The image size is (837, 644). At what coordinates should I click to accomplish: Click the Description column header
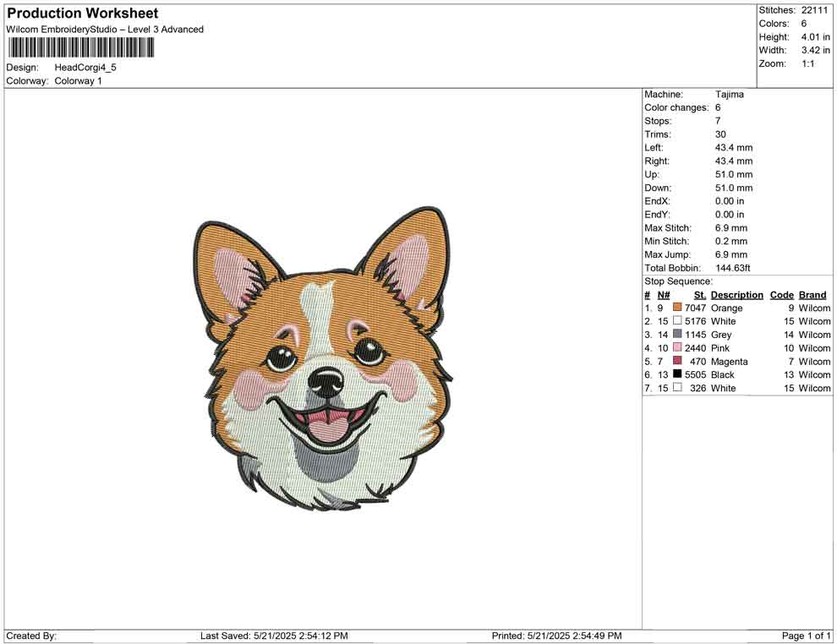point(736,294)
